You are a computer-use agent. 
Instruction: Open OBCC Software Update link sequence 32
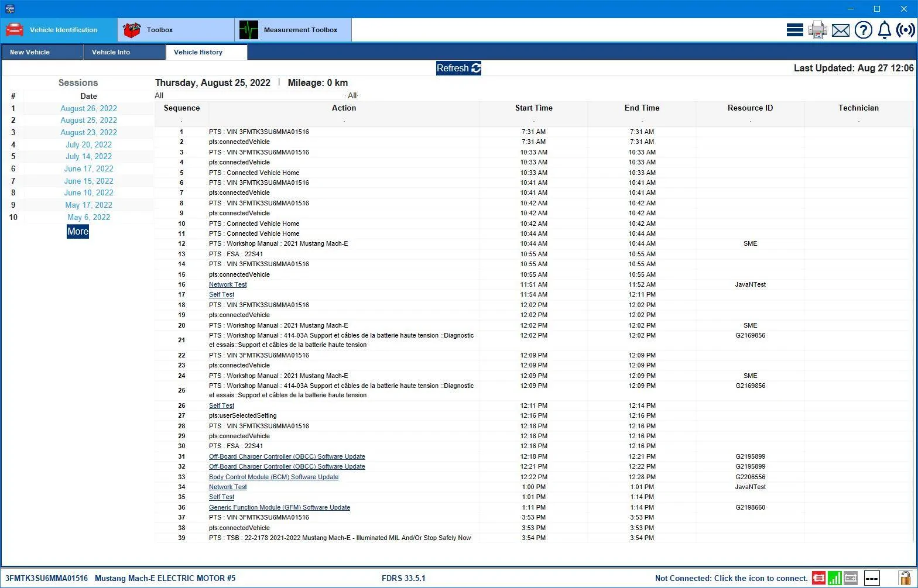click(x=287, y=466)
